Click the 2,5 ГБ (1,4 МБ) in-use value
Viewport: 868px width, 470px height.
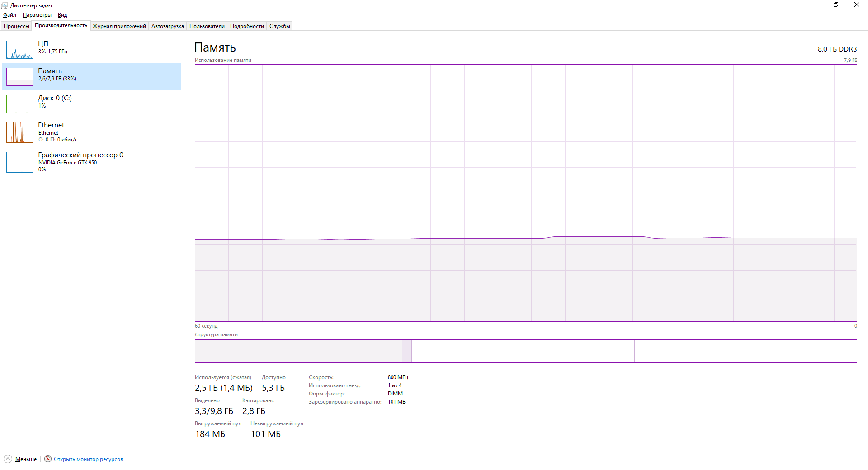tap(224, 388)
